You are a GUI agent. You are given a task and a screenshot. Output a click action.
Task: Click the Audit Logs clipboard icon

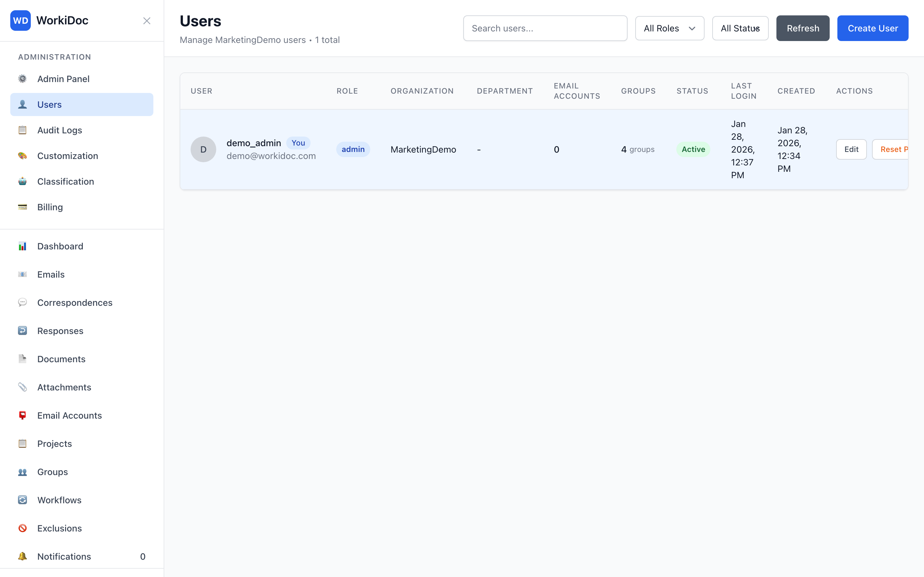[x=22, y=130]
